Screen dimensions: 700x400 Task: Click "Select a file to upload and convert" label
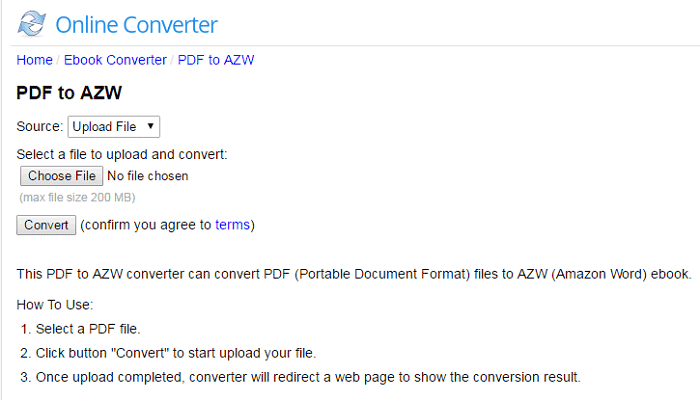[x=122, y=154]
